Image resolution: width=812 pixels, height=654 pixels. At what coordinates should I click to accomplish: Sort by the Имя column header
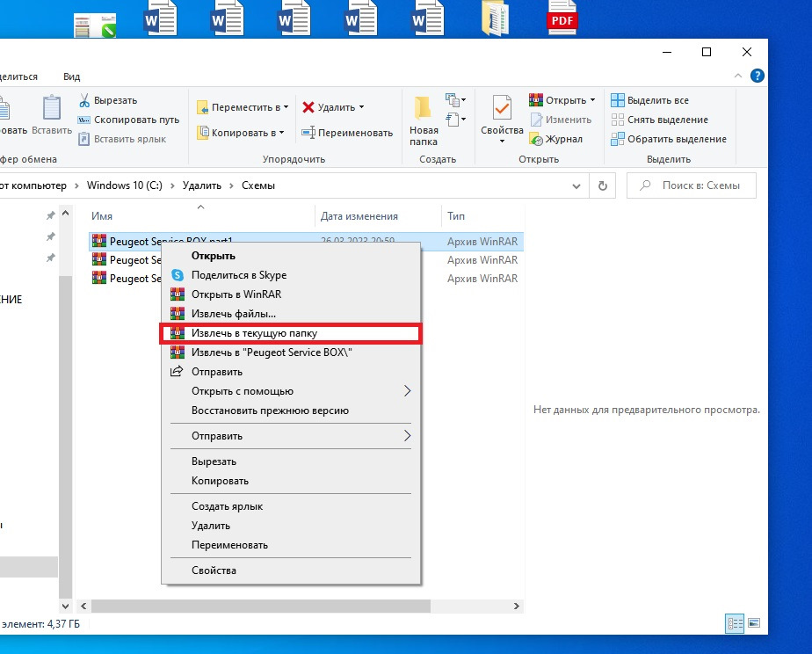102,216
